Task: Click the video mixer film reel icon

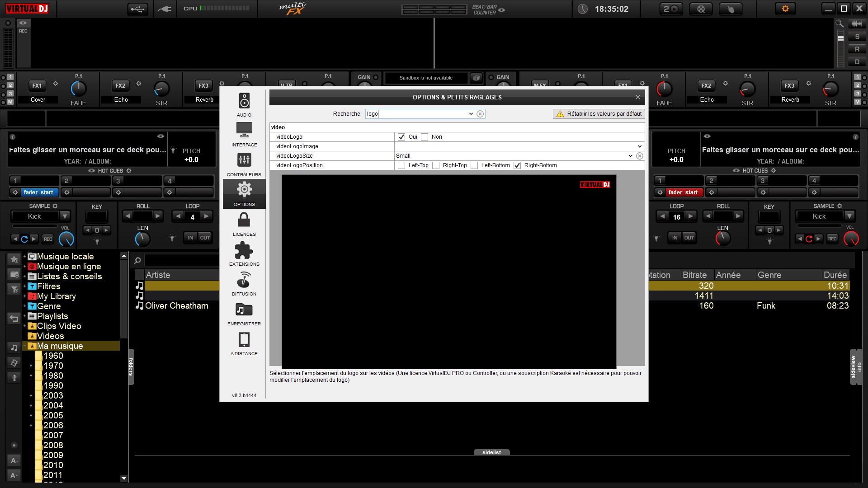Action: (701, 9)
